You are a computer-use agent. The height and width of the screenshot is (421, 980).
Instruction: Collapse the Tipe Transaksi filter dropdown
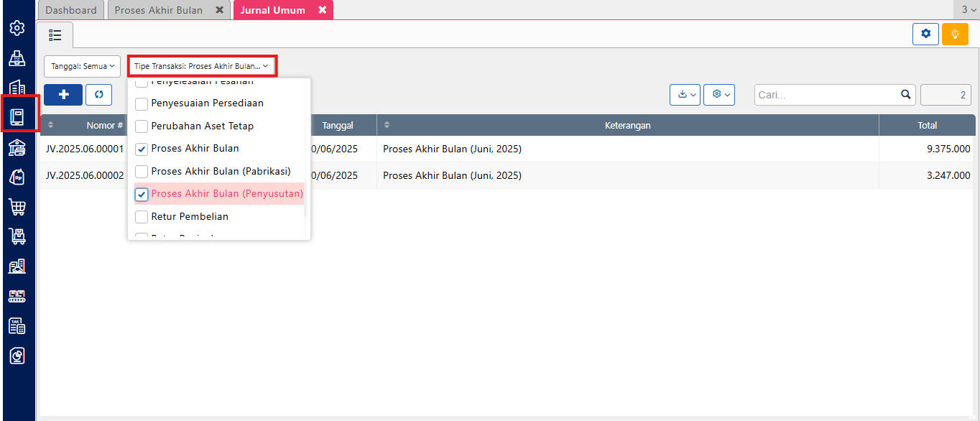click(202, 66)
